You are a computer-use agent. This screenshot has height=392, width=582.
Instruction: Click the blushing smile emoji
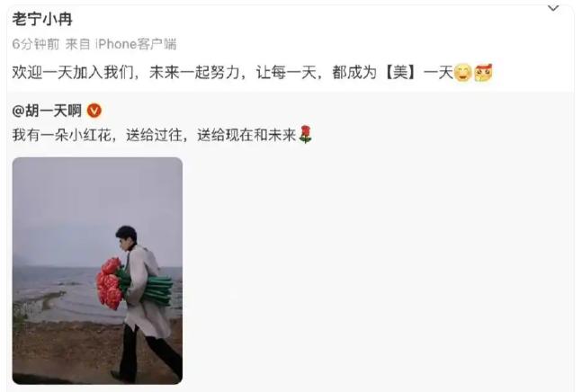tap(463, 72)
